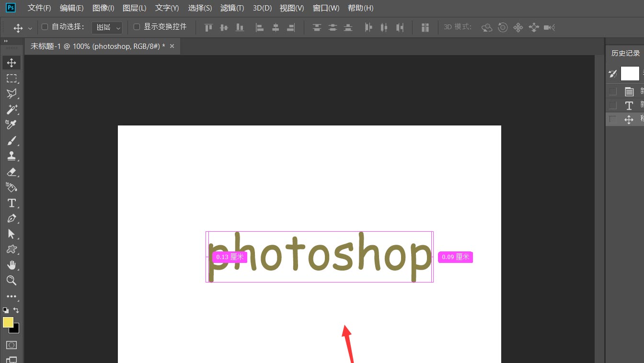Open the 图像(I) menu
The image size is (644, 363).
(103, 8)
